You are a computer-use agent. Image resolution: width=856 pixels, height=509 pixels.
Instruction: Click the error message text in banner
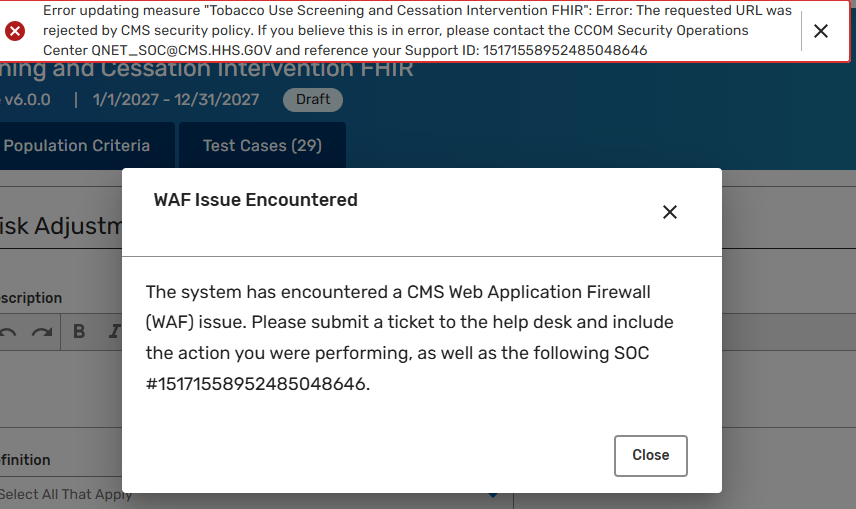400,30
